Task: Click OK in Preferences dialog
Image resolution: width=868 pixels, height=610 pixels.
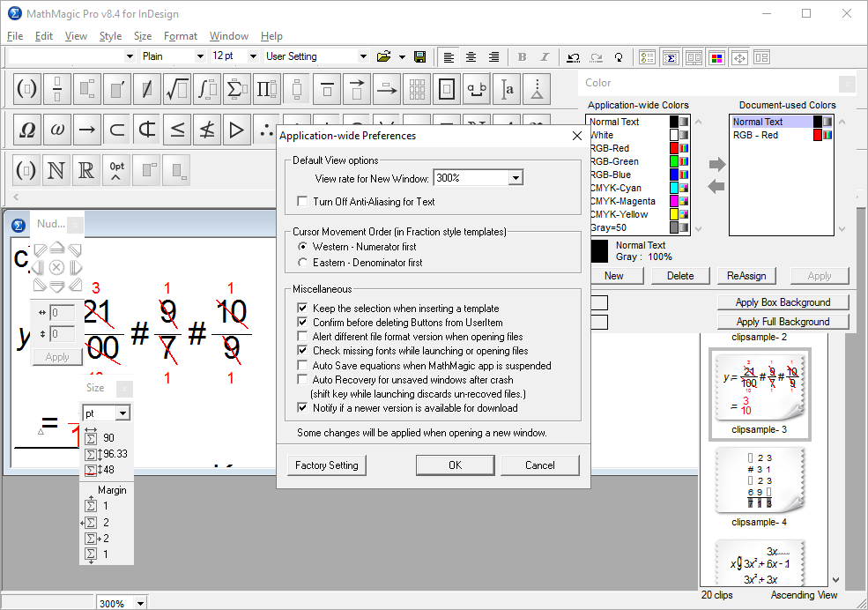Action: [455, 465]
